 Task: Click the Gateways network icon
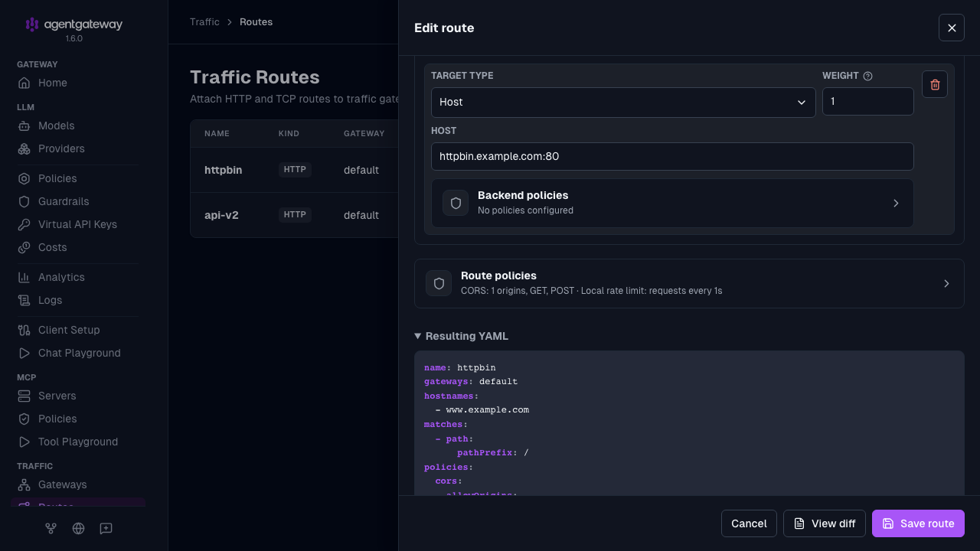click(x=24, y=484)
